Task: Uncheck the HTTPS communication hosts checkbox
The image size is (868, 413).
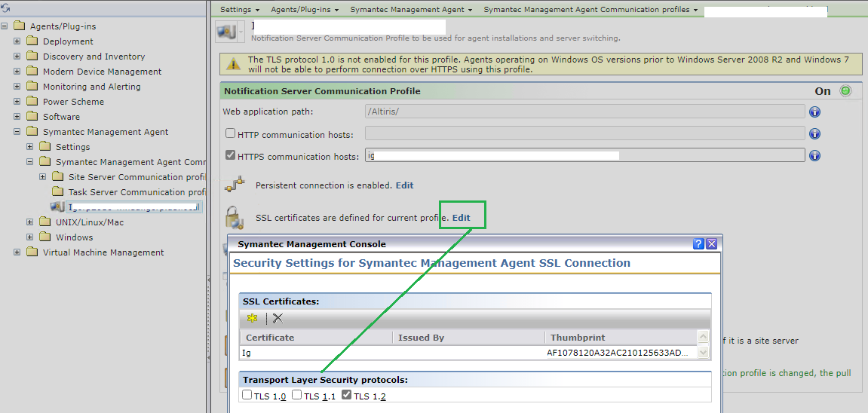Action: [x=230, y=155]
